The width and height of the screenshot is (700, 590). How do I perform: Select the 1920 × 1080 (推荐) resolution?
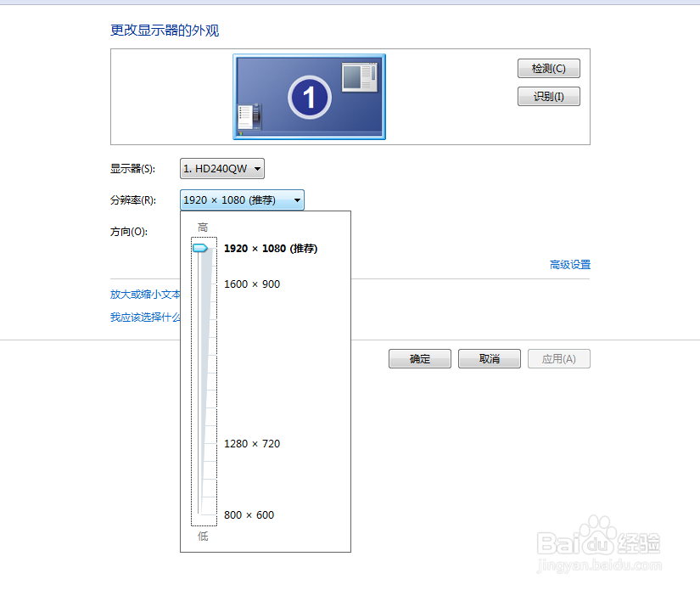(x=271, y=248)
